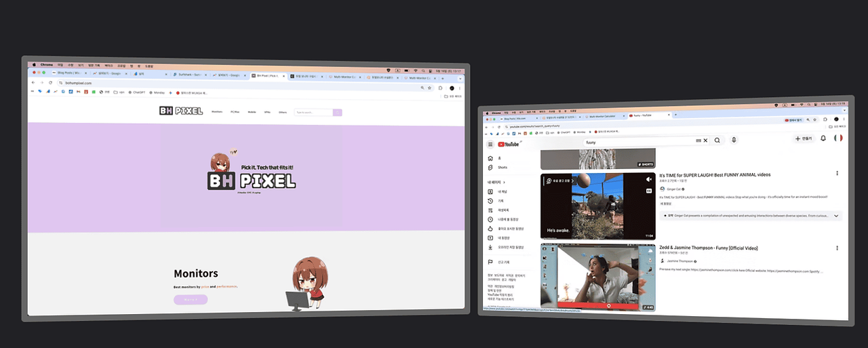Open YouTube notifications bell
Viewport: 868px width, 348px height.
[x=823, y=138]
